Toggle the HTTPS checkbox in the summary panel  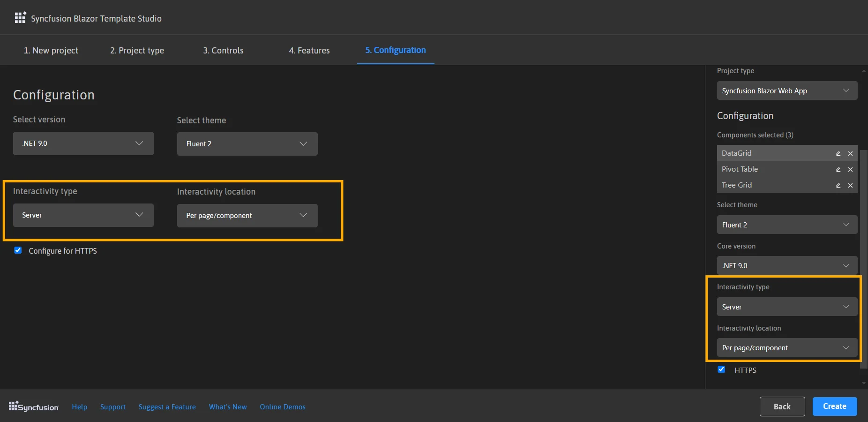point(720,369)
